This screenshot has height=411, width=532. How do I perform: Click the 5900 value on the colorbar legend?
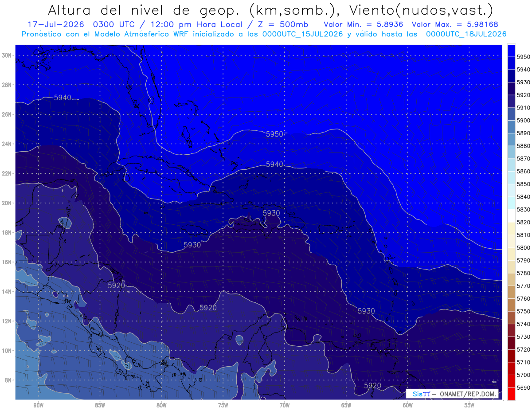pyautogui.click(x=524, y=120)
